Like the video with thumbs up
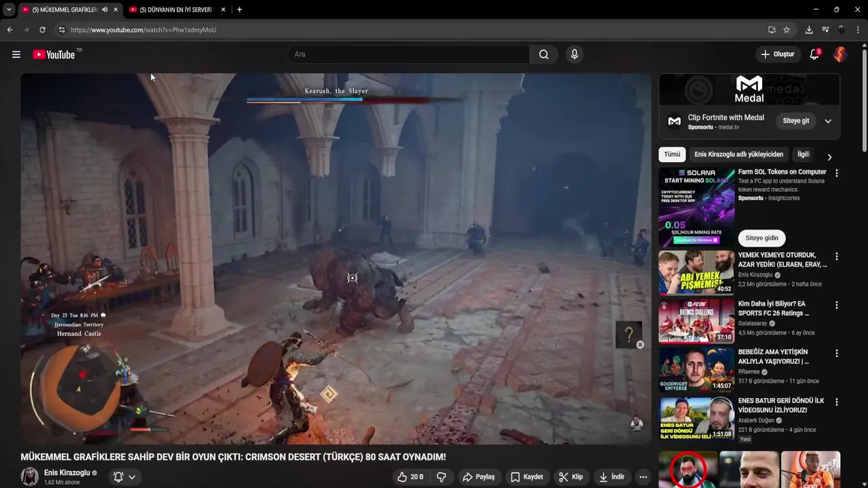The image size is (868, 488). click(x=411, y=477)
